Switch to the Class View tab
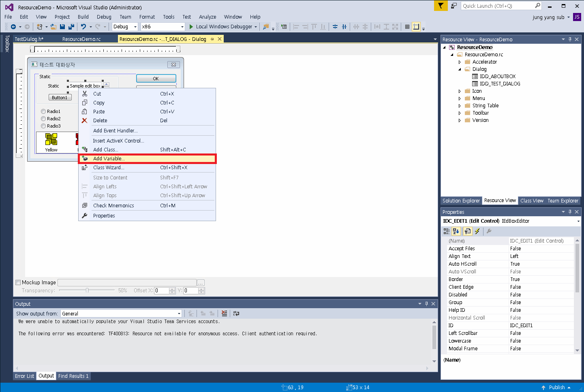Screen dimensions: 584x392 (x=532, y=200)
